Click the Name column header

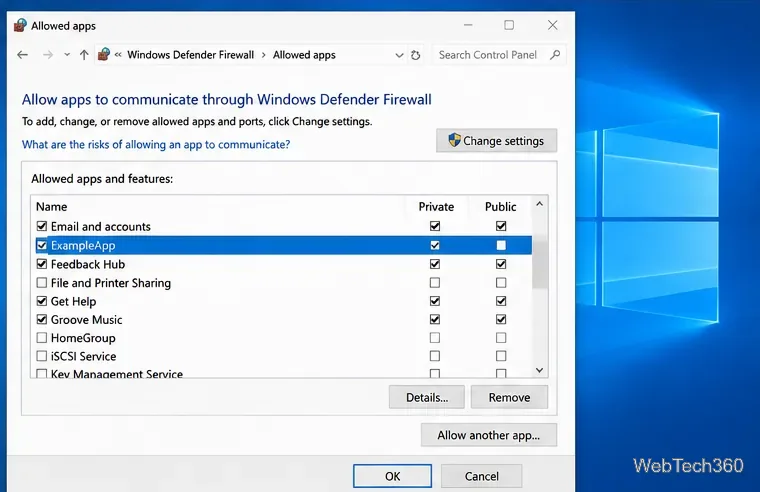51,206
